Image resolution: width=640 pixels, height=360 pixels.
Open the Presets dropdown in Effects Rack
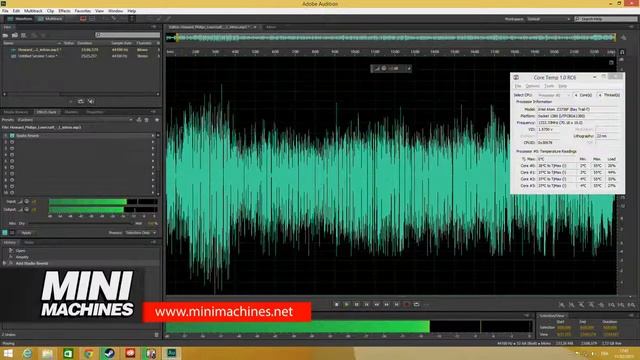click(75, 120)
